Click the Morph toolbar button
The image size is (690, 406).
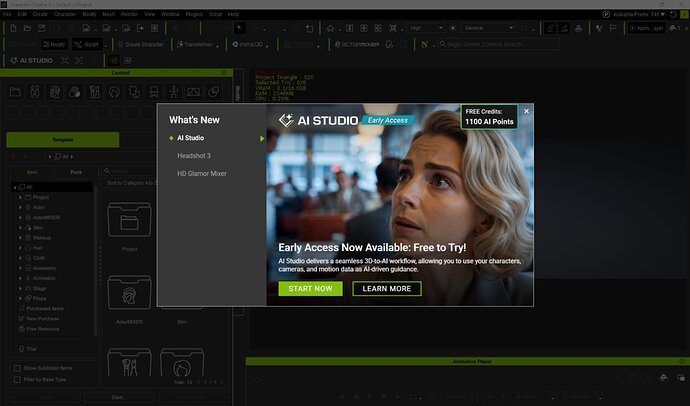87,44
